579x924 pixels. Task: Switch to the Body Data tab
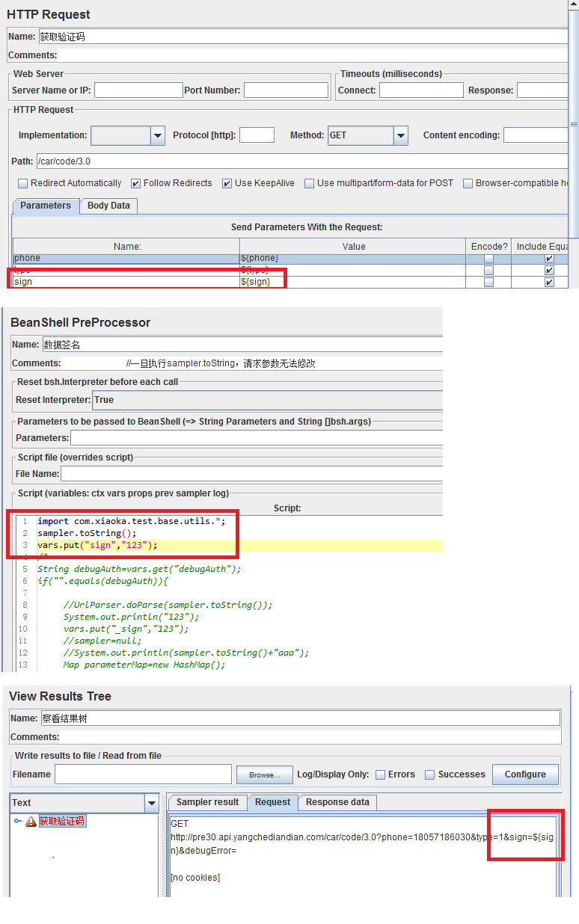(108, 206)
